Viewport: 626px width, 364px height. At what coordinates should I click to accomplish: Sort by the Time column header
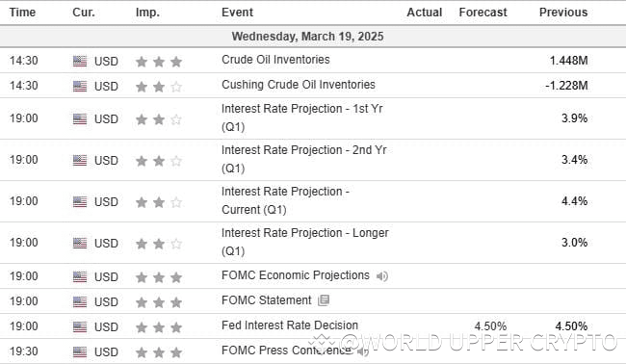pyautogui.click(x=22, y=13)
